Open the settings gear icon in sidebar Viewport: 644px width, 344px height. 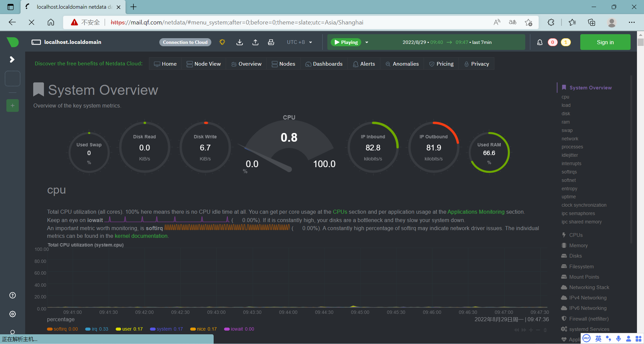pyautogui.click(x=12, y=314)
